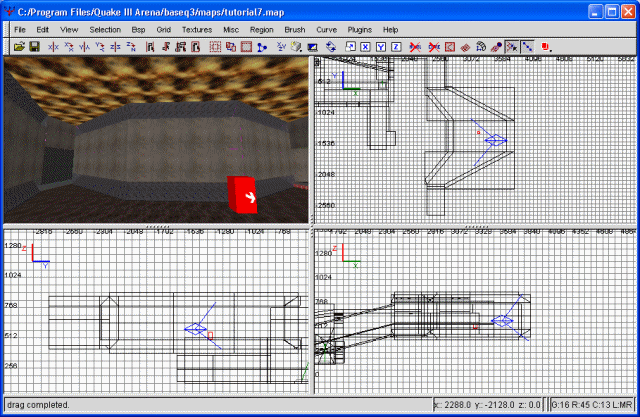Open the Curve menu

pyautogui.click(x=326, y=29)
